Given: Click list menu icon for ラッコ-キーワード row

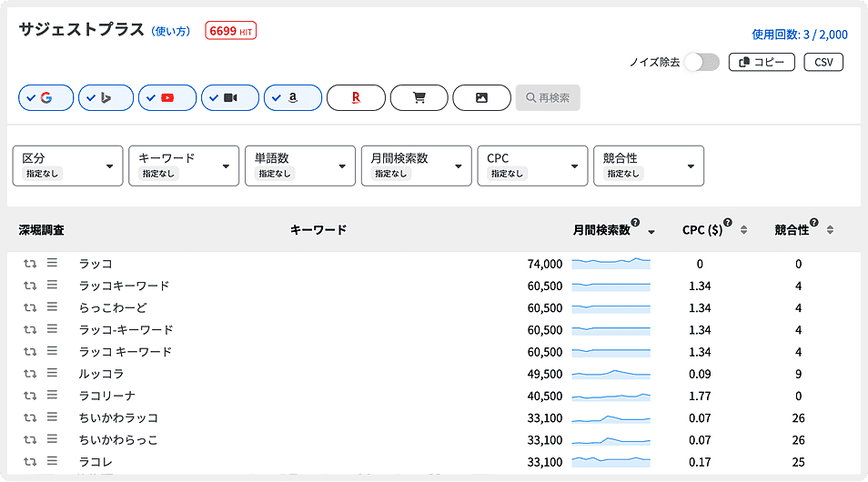Looking at the screenshot, I should tap(52, 328).
